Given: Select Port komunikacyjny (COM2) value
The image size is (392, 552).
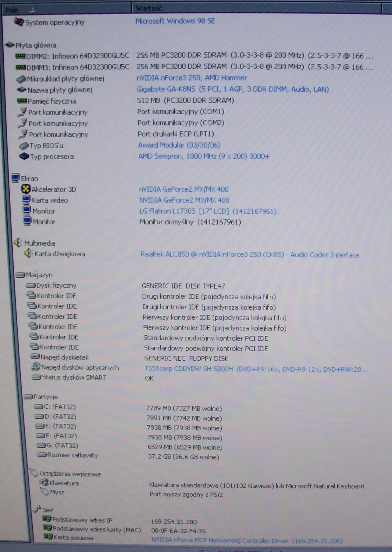Looking at the screenshot, I should [x=181, y=123].
